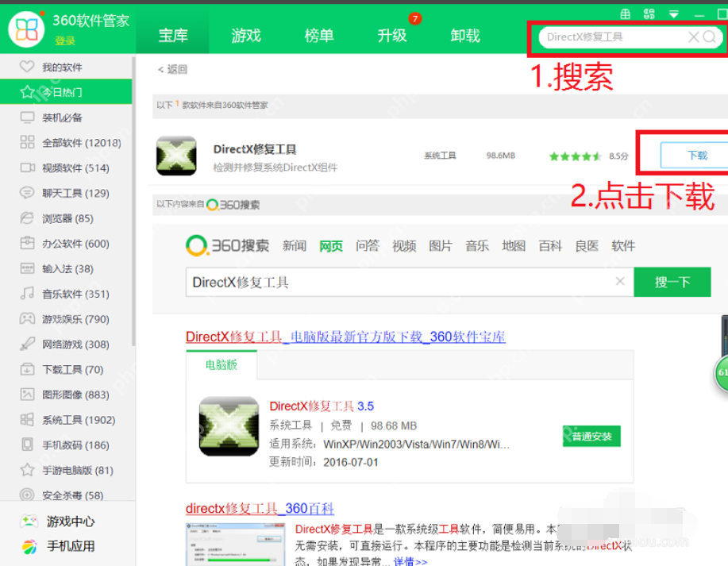Select 音乐软件 (351) category
728x566 pixels.
click(x=66, y=294)
